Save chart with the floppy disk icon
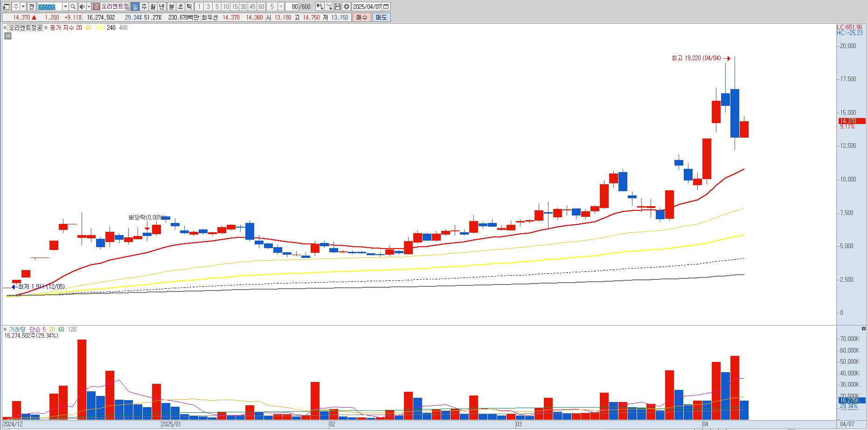Image resolution: width=868 pixels, height=430 pixels. pyautogui.click(x=338, y=7)
